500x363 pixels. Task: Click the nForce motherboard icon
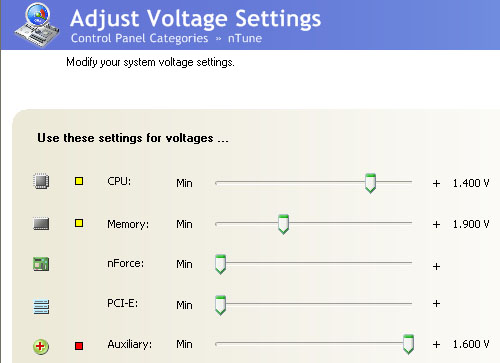pyautogui.click(x=41, y=264)
